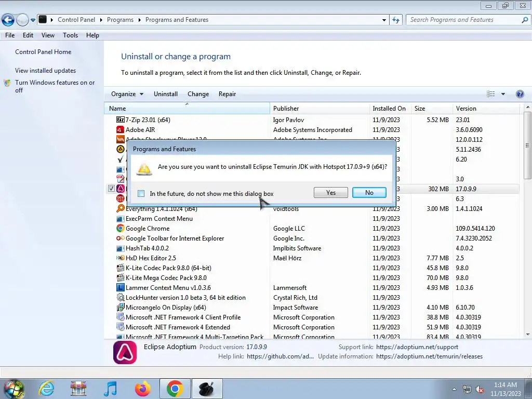Open Control Panel Home link

[x=43, y=52]
